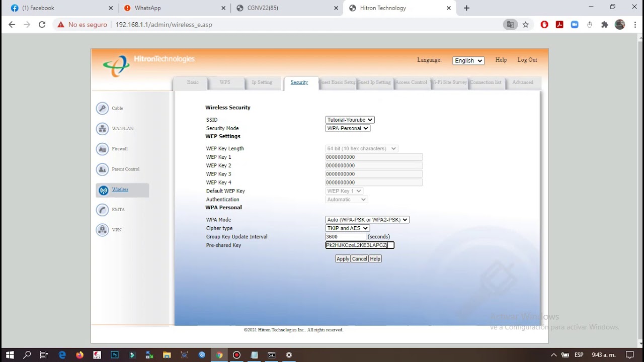Click the Not Secure warning icon
This screenshot has height=362, width=644.
61,25
